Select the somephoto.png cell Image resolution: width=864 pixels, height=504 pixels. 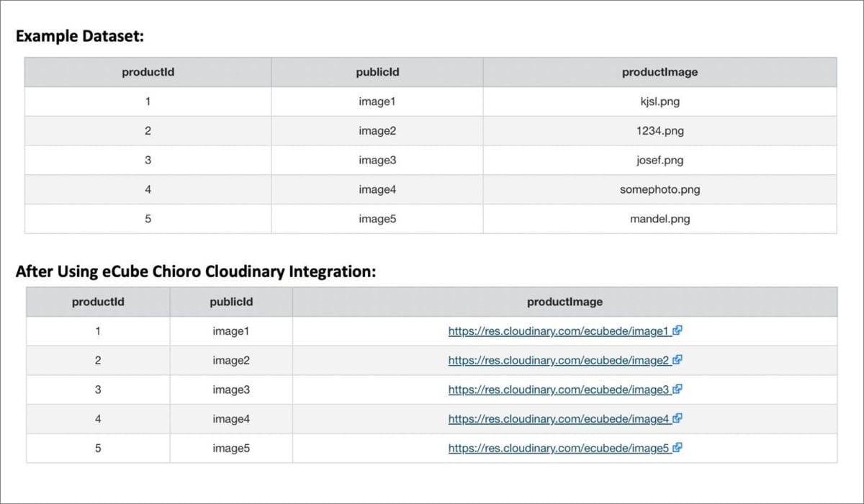click(660, 190)
